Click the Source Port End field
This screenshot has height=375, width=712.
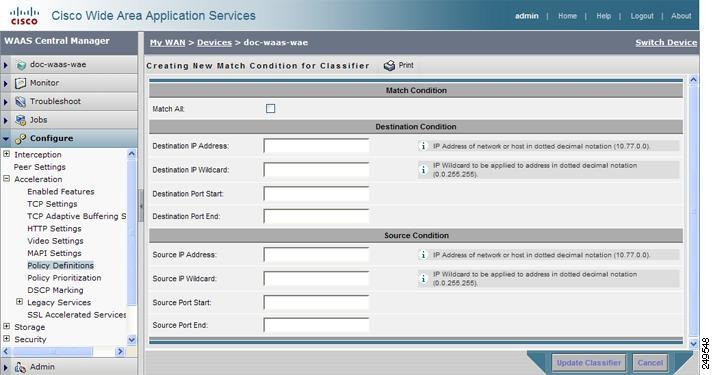click(x=316, y=326)
